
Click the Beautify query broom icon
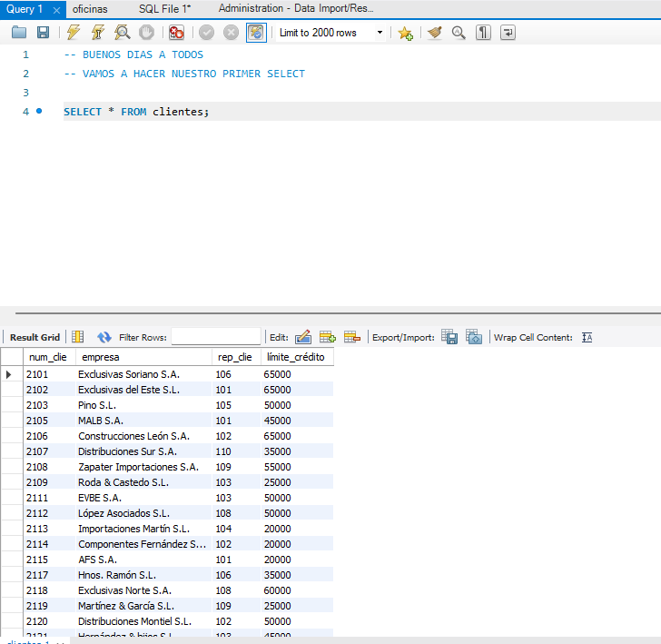pos(435,33)
